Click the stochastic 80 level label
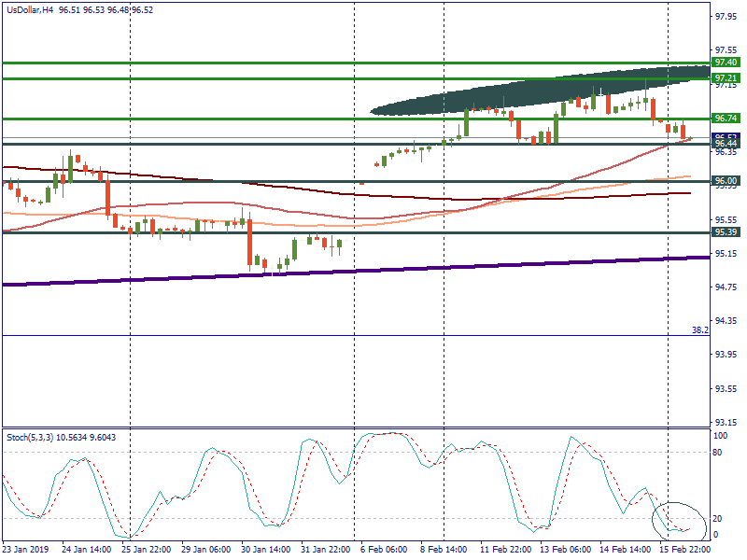The width and height of the screenshot is (747, 560). [719, 453]
